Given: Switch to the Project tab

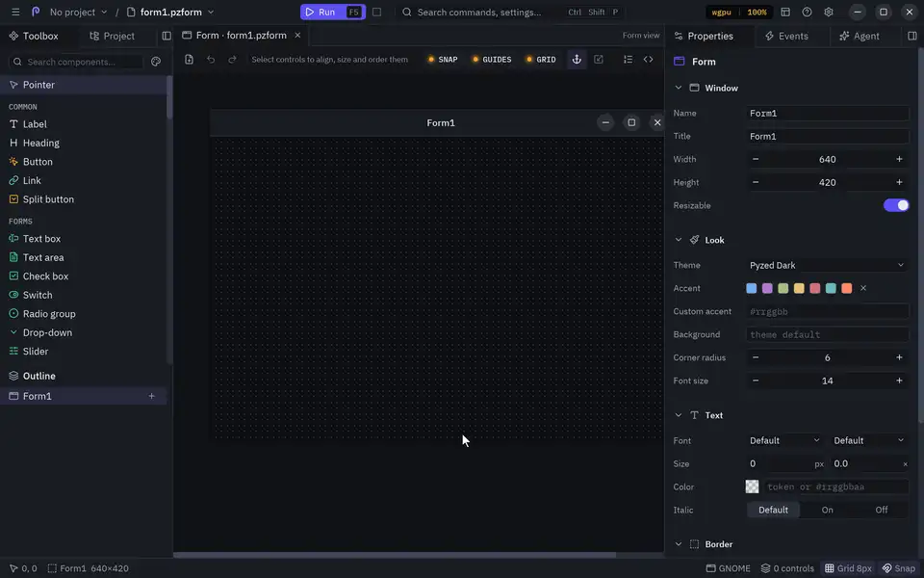Looking at the screenshot, I should [x=112, y=36].
